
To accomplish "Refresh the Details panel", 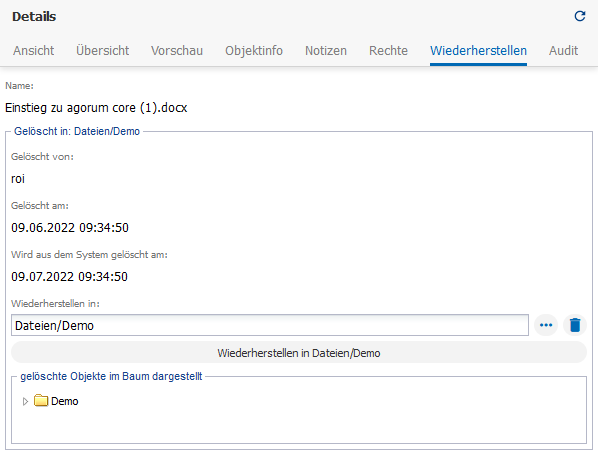I will pyautogui.click(x=580, y=16).
